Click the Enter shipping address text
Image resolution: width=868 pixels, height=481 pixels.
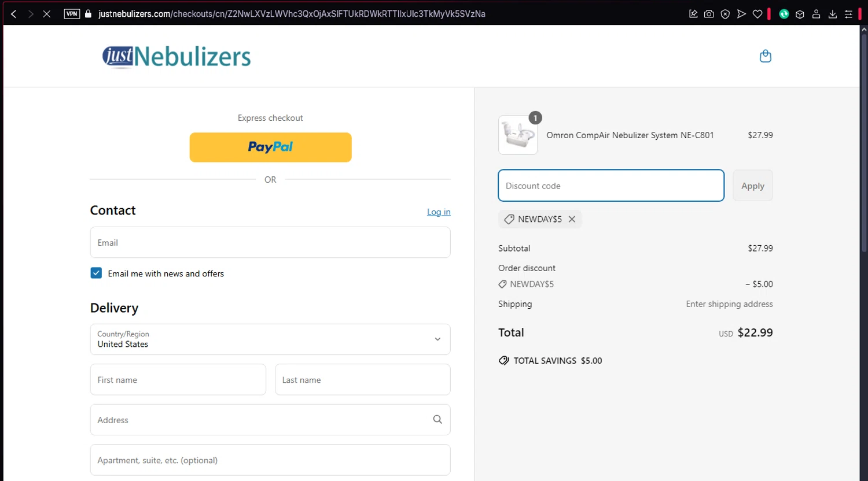(729, 304)
